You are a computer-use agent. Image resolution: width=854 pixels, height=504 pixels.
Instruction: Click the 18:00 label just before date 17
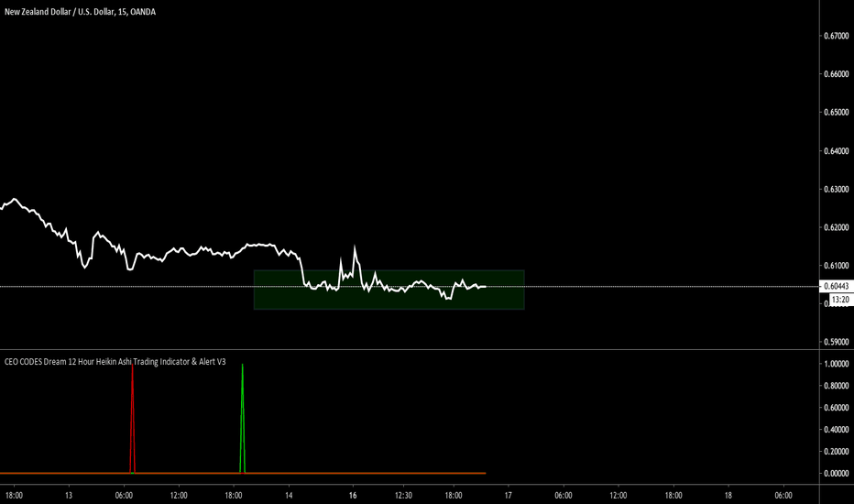pyautogui.click(x=454, y=495)
